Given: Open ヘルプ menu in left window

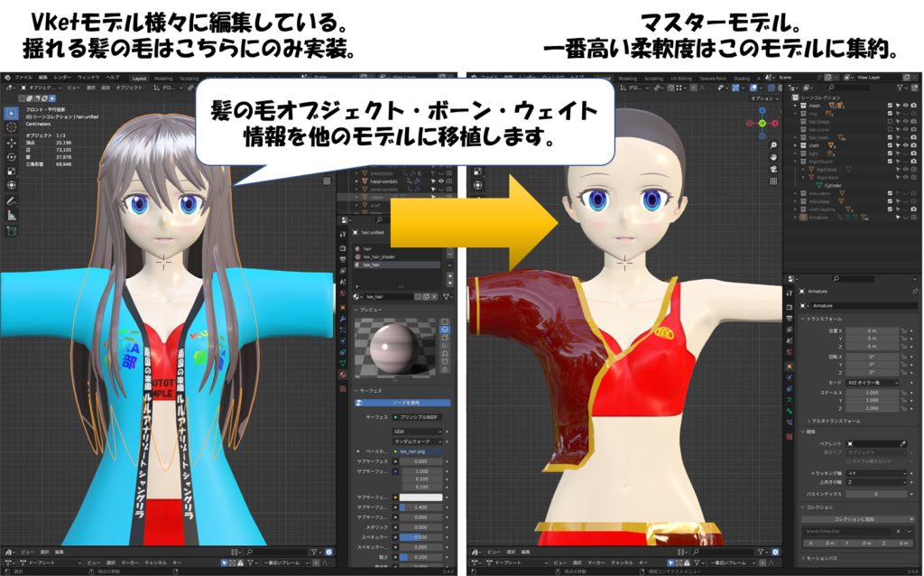Looking at the screenshot, I should click(x=113, y=78).
